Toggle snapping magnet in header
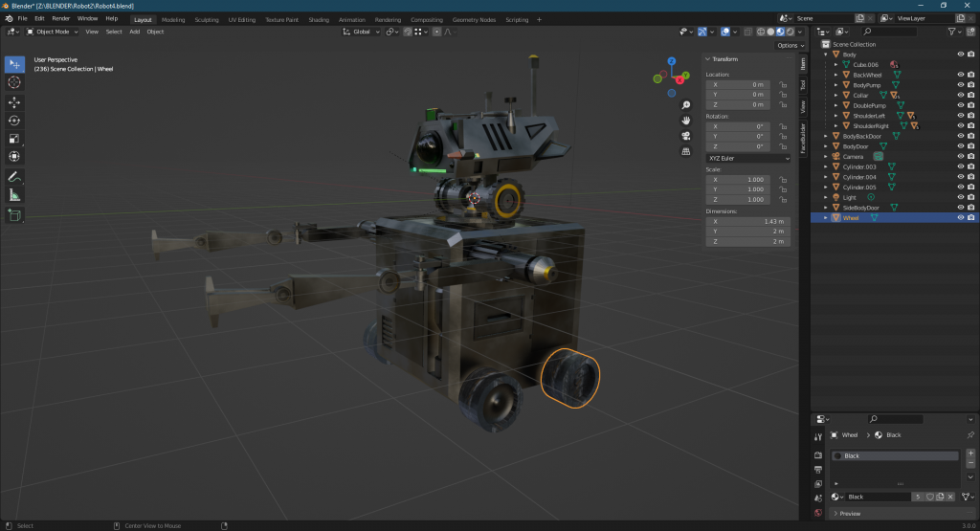Screen dimensions: 980x531 pos(408,32)
